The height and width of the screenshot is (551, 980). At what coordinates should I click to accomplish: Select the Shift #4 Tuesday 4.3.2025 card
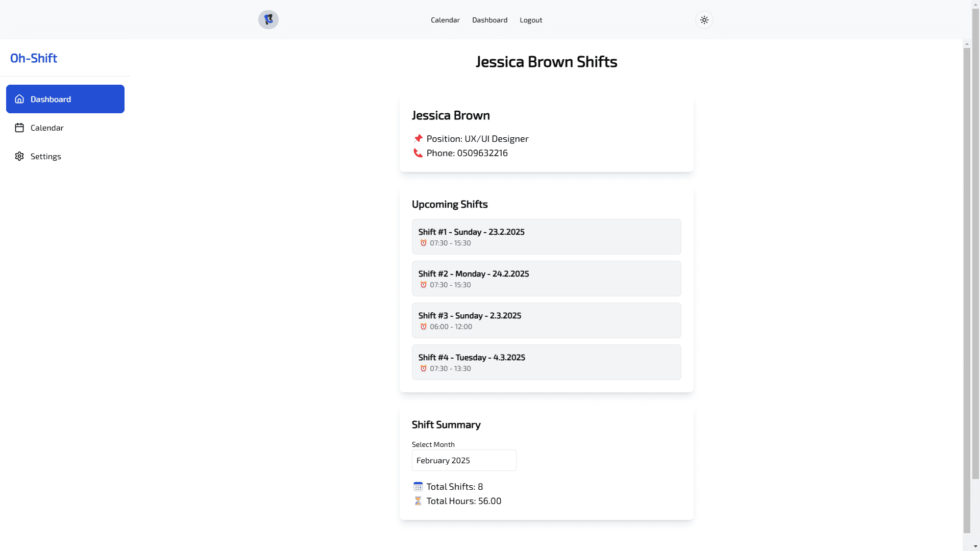(546, 362)
